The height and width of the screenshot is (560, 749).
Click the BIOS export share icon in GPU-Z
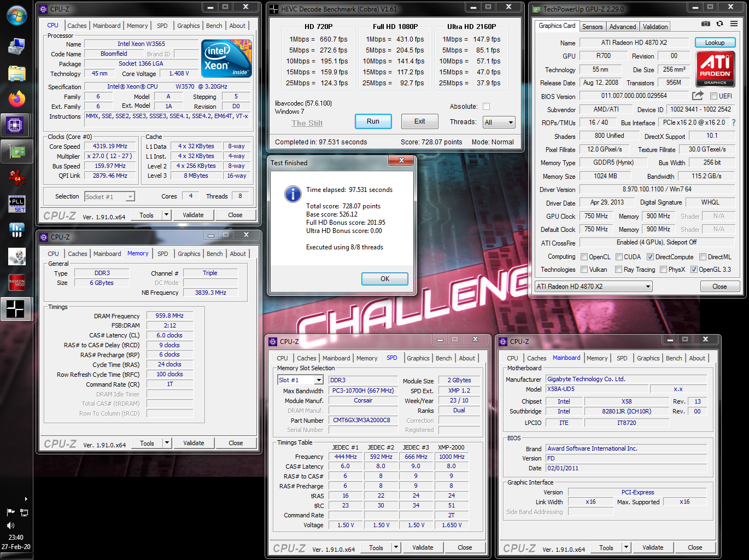[x=698, y=96]
